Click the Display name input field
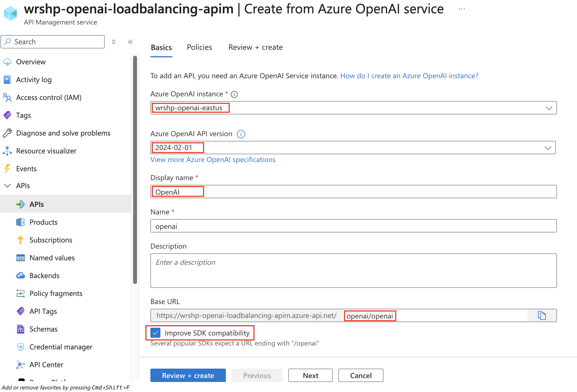The width and height of the screenshot is (577, 392). (x=354, y=192)
